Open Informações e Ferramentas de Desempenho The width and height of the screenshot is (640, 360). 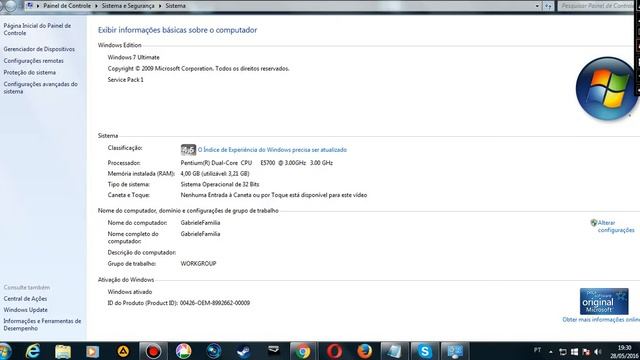click(x=42, y=324)
